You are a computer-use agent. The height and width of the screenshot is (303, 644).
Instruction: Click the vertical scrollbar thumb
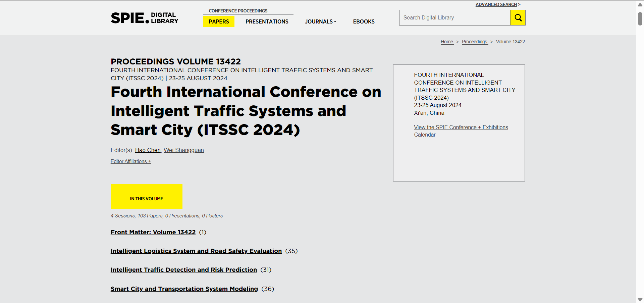[x=640, y=18]
